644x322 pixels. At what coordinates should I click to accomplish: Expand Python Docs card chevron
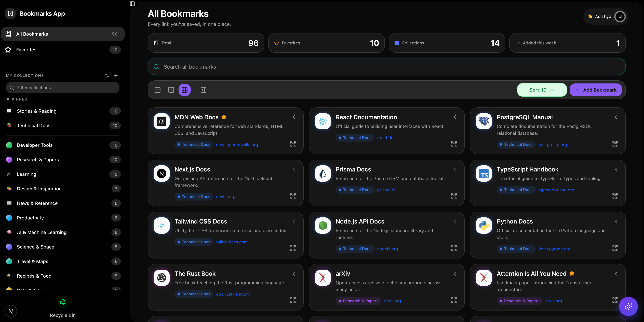pos(616,221)
